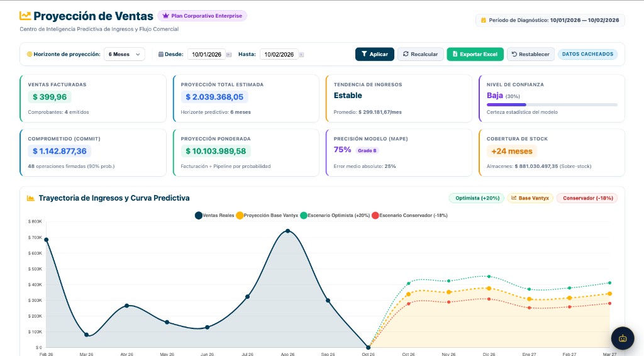Select the Optimista (+20%) scenario pill
The width and height of the screenshot is (644, 356).
pyautogui.click(x=477, y=198)
